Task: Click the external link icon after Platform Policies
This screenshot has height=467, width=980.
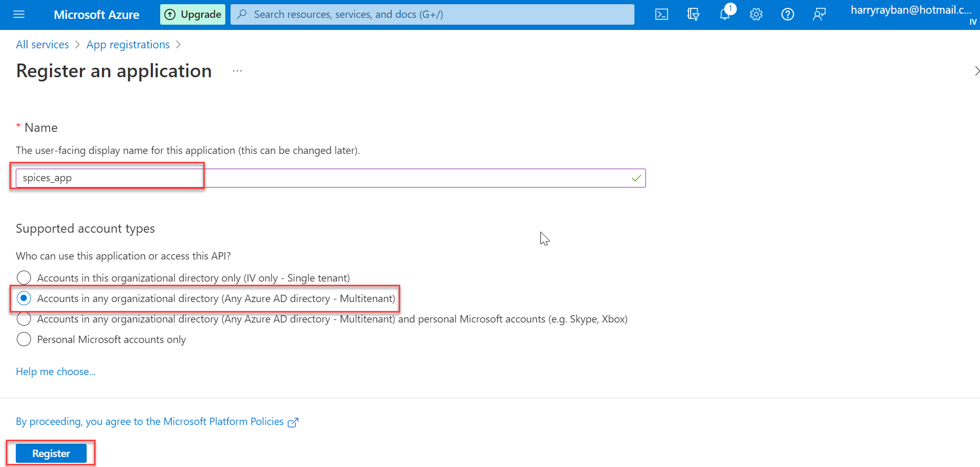Action: pyautogui.click(x=293, y=422)
